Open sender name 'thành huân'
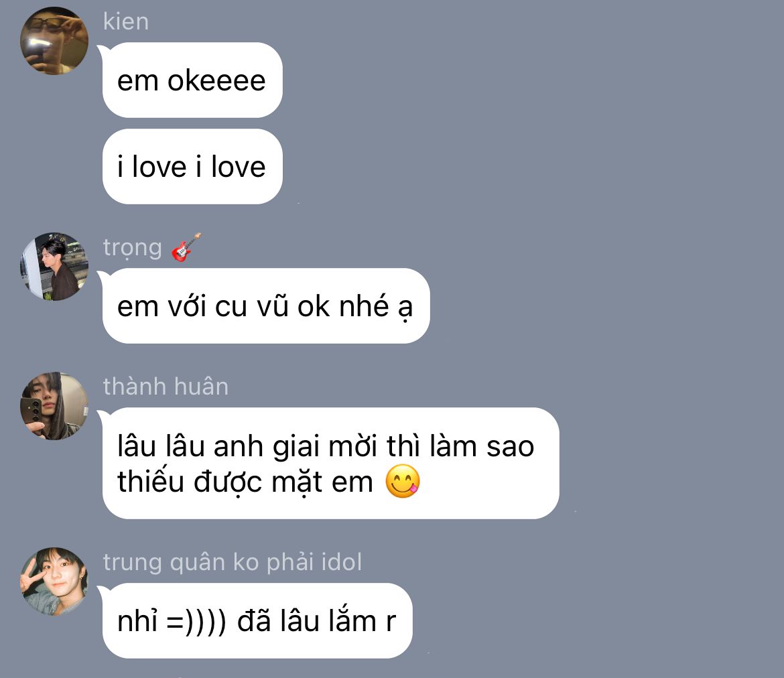The image size is (784, 678). pos(166,387)
